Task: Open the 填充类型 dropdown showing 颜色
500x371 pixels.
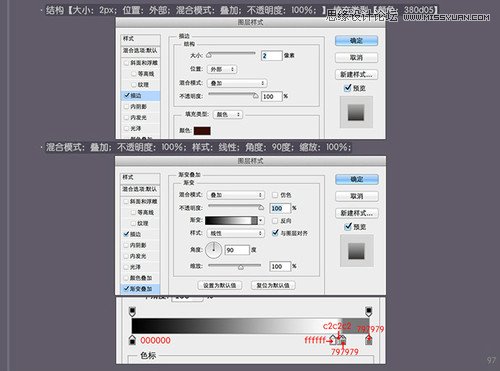Action: [228, 114]
